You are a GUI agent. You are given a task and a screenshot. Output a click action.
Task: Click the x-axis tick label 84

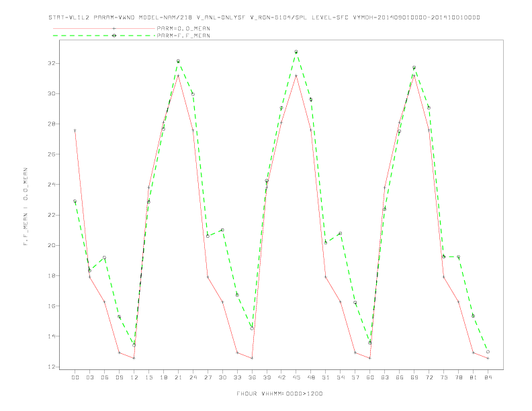pyautogui.click(x=488, y=377)
